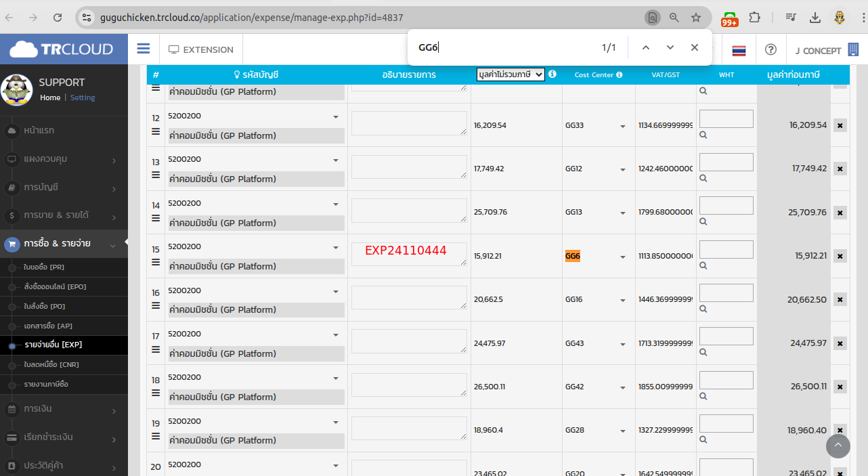Image resolution: width=868 pixels, height=476 pixels.
Task: Open the help question mark icon
Action: pos(771,49)
